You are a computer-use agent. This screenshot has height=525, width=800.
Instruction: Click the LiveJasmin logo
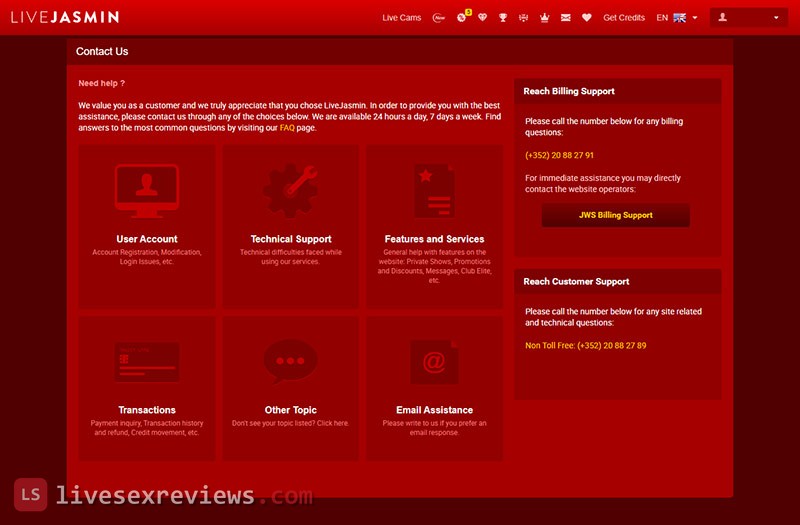[x=65, y=17]
